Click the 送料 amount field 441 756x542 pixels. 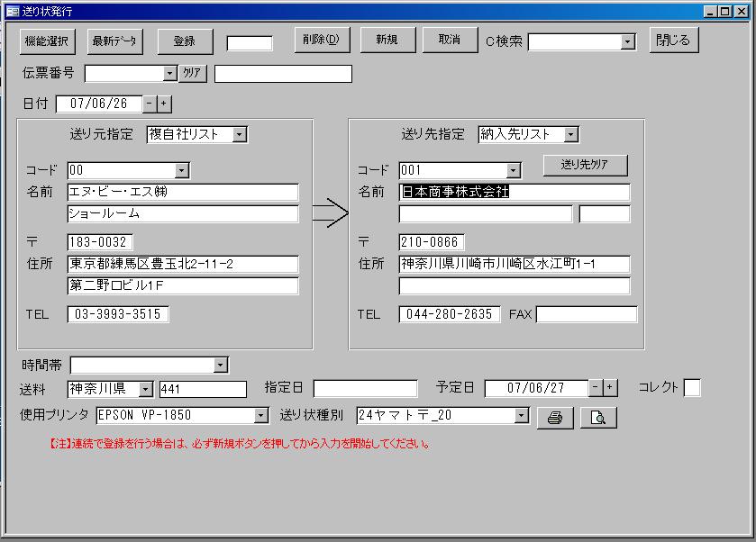pyautogui.click(x=203, y=389)
